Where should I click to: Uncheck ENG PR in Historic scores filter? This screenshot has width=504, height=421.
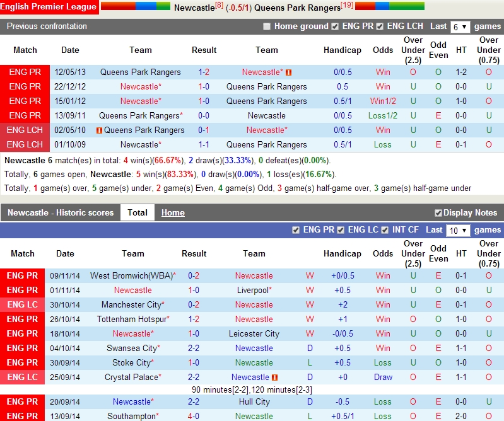[x=296, y=230]
